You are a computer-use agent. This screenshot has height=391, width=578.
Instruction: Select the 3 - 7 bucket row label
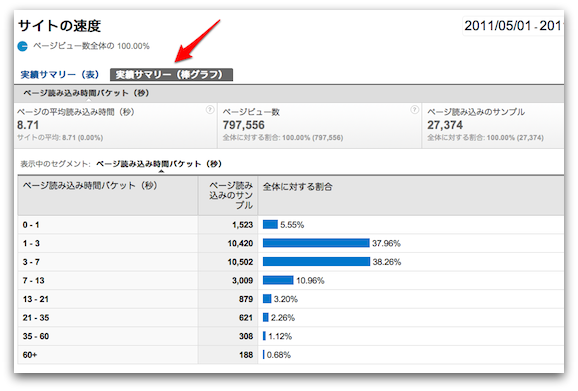pyautogui.click(x=31, y=262)
